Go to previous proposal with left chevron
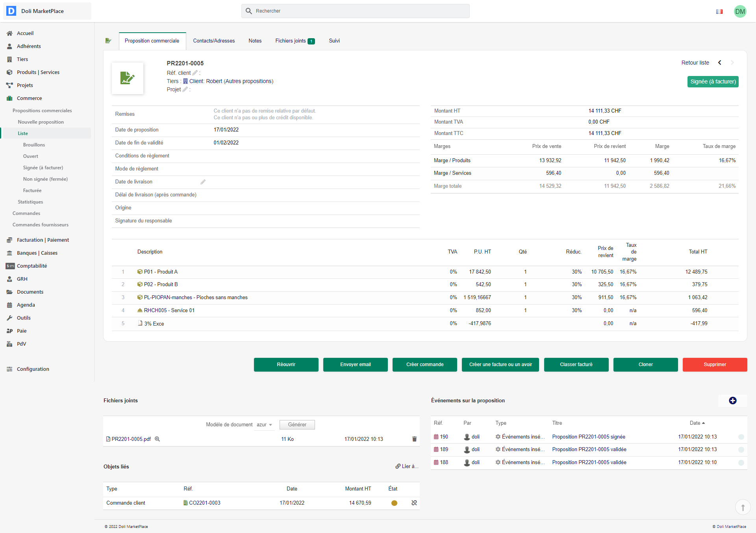 point(720,63)
